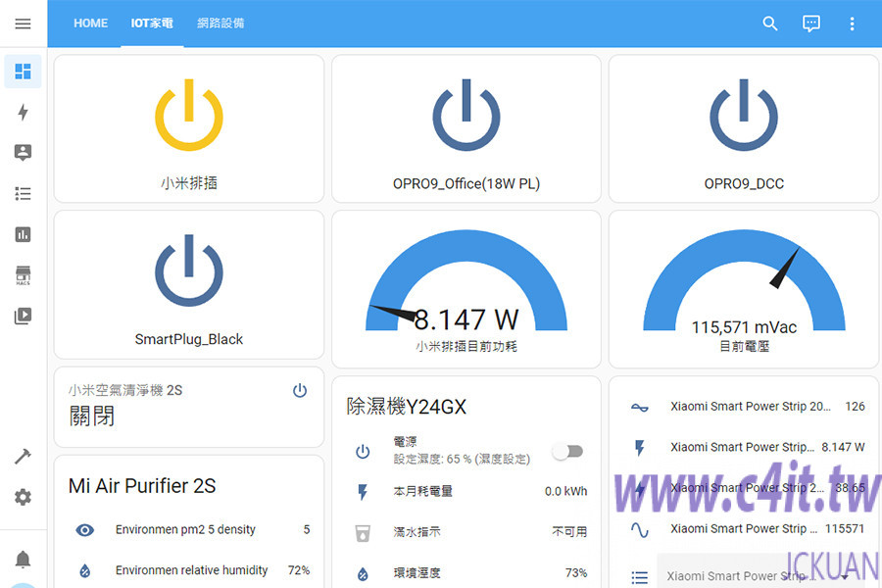Open Developer Tools hammer icon
882x588 pixels.
tap(23, 456)
